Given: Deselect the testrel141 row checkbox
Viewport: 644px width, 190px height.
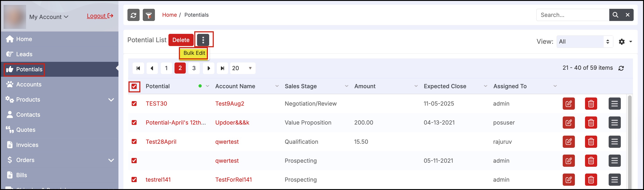Looking at the screenshot, I should [134, 179].
